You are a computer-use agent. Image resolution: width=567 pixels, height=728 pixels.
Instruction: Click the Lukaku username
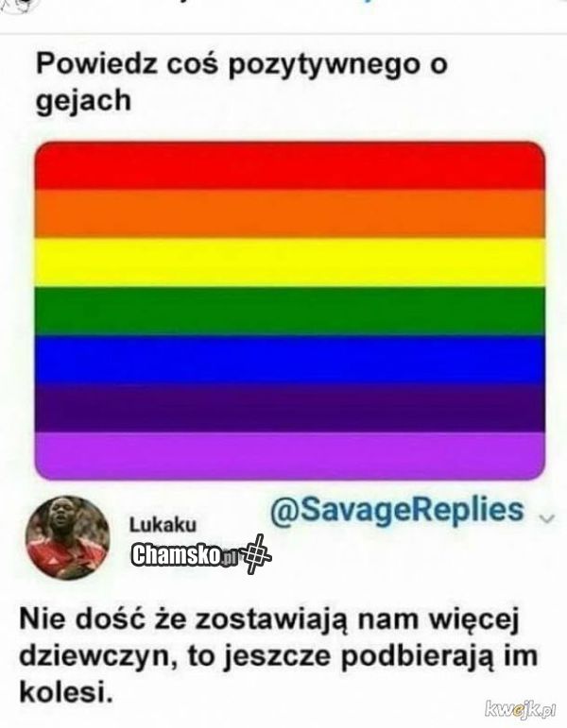coord(163,525)
